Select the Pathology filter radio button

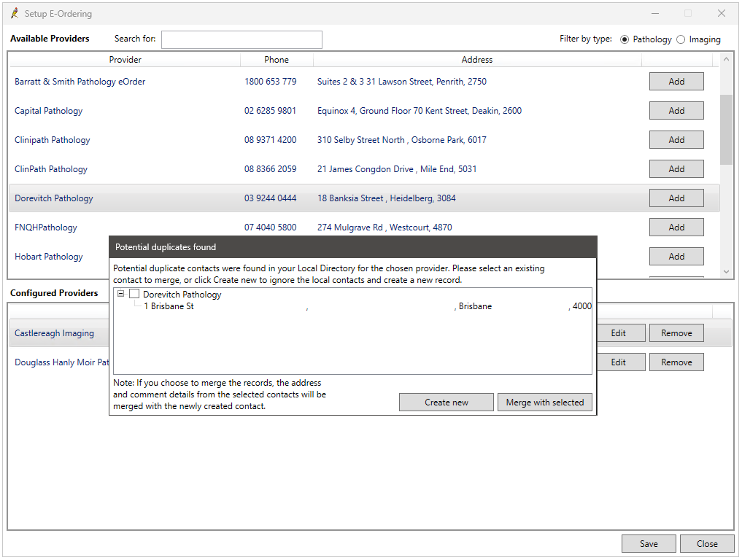[625, 39]
